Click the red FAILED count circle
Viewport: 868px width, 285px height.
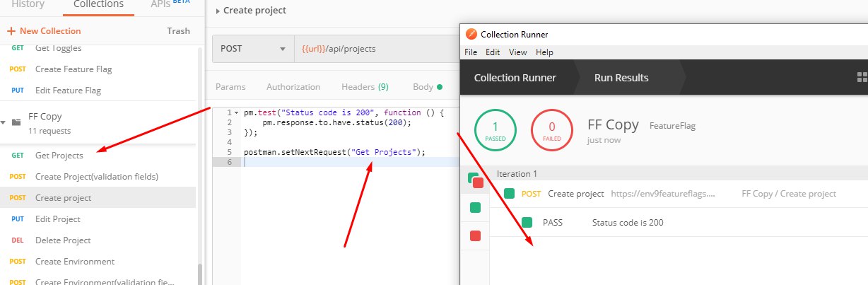(552, 129)
